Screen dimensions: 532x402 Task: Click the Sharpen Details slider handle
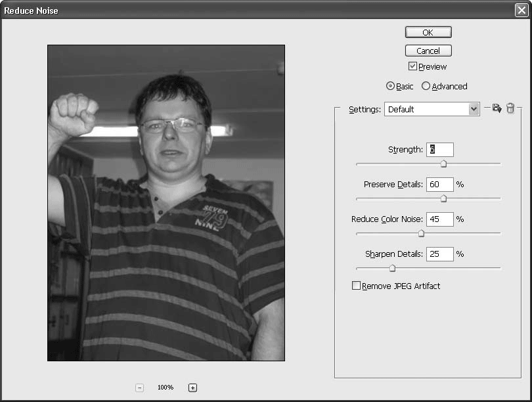pos(392,268)
